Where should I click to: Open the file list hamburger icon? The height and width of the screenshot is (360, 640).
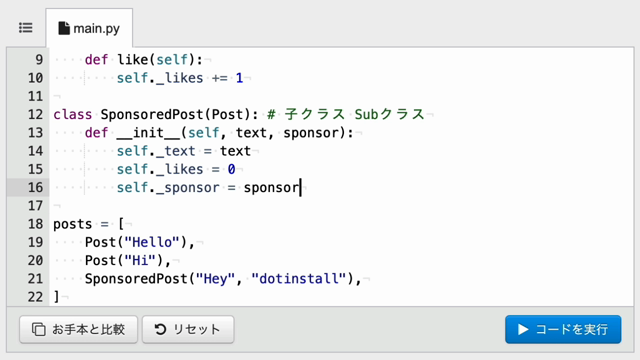(x=25, y=28)
